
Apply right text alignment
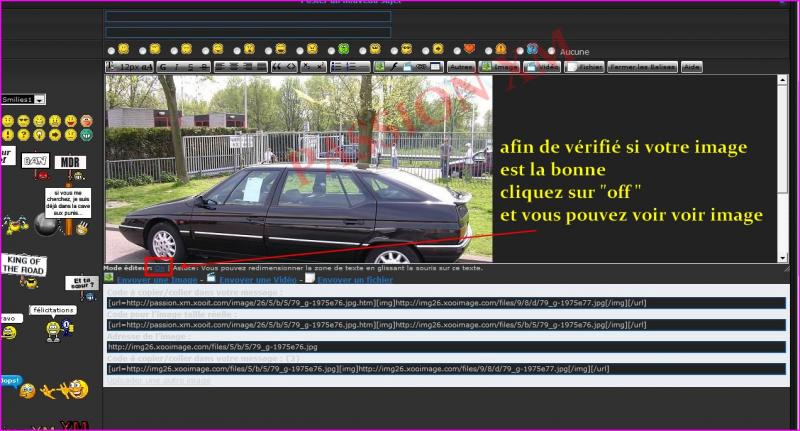247,67
